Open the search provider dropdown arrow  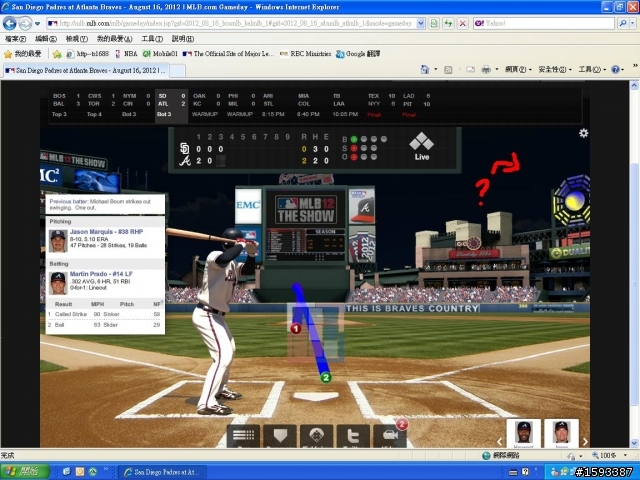click(x=633, y=23)
